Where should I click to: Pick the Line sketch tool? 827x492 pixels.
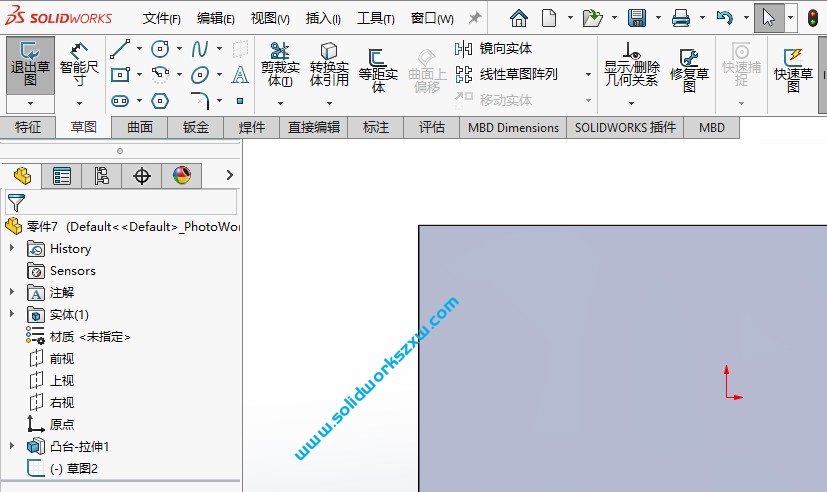click(120, 49)
